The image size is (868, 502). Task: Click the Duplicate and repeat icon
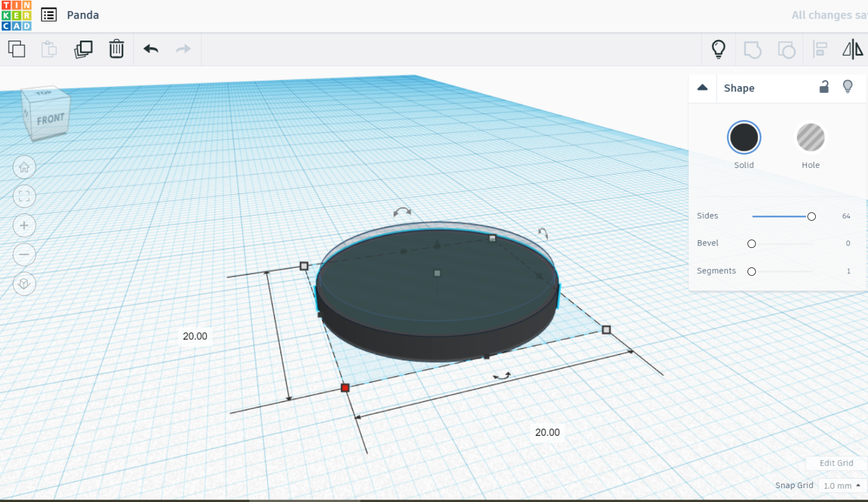tap(83, 49)
